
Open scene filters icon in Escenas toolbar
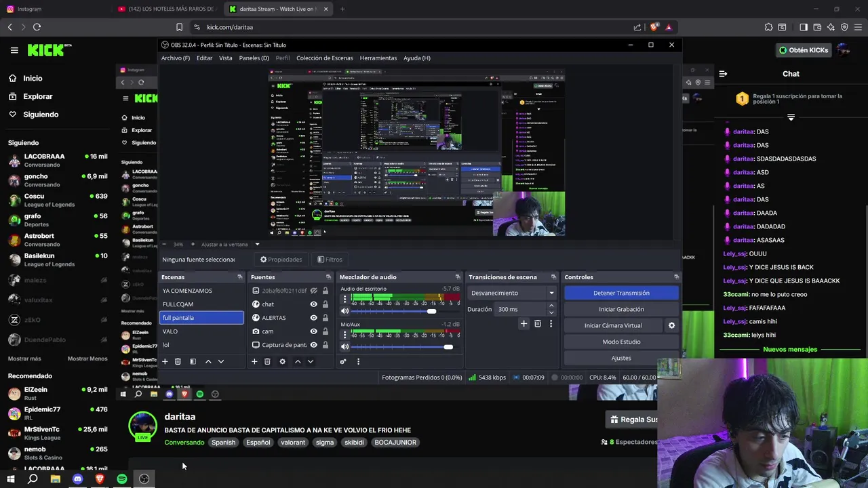pos(193,362)
